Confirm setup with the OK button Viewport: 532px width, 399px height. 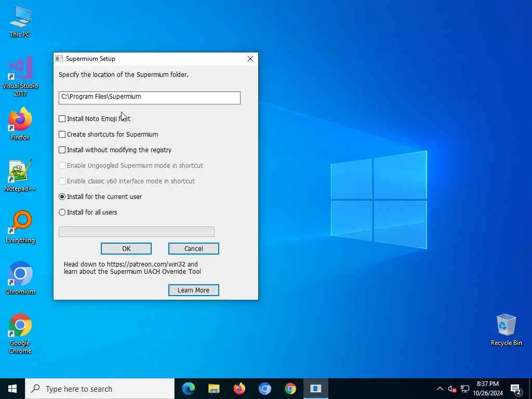pyautogui.click(x=126, y=249)
